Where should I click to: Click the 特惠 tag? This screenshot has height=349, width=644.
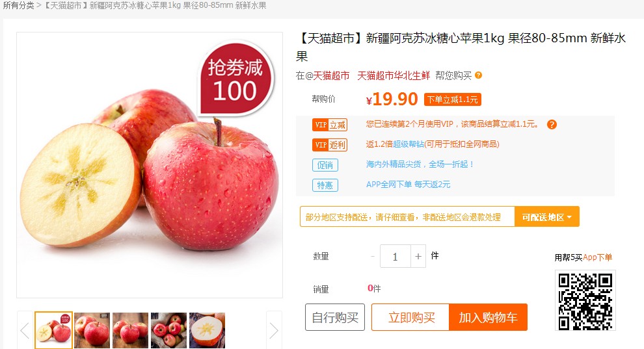click(325, 185)
